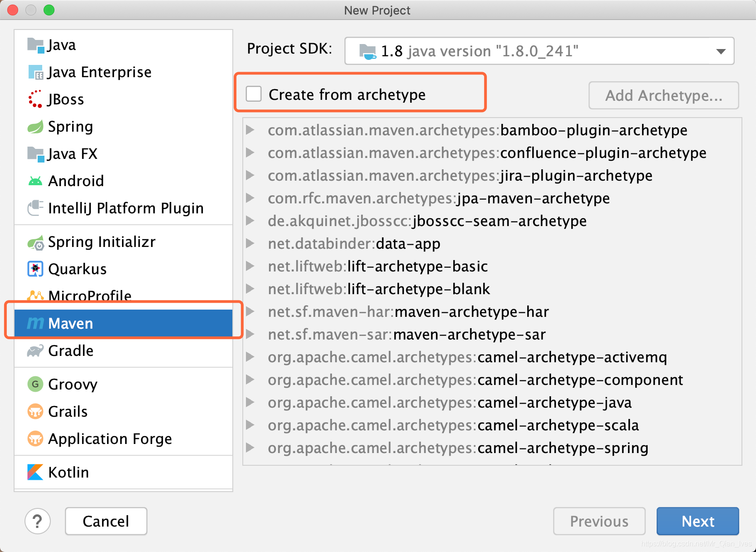Choose the Kotlin project type
Viewport: 756px width, 552px height.
(68, 472)
